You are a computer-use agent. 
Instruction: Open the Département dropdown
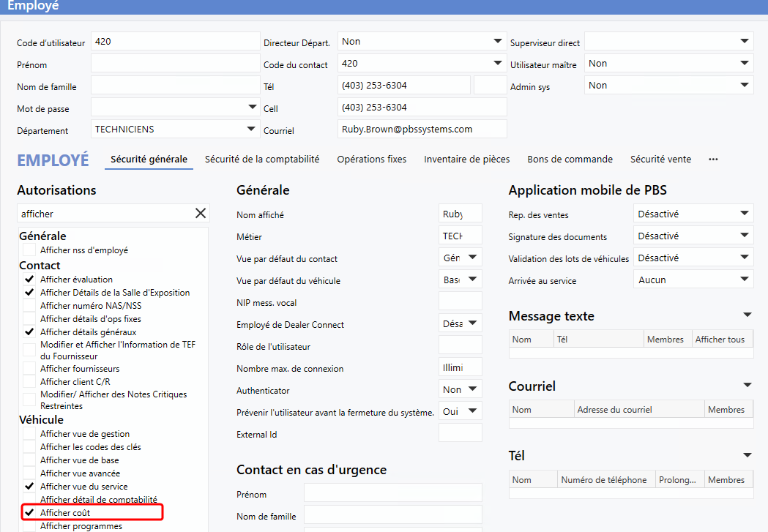click(250, 130)
